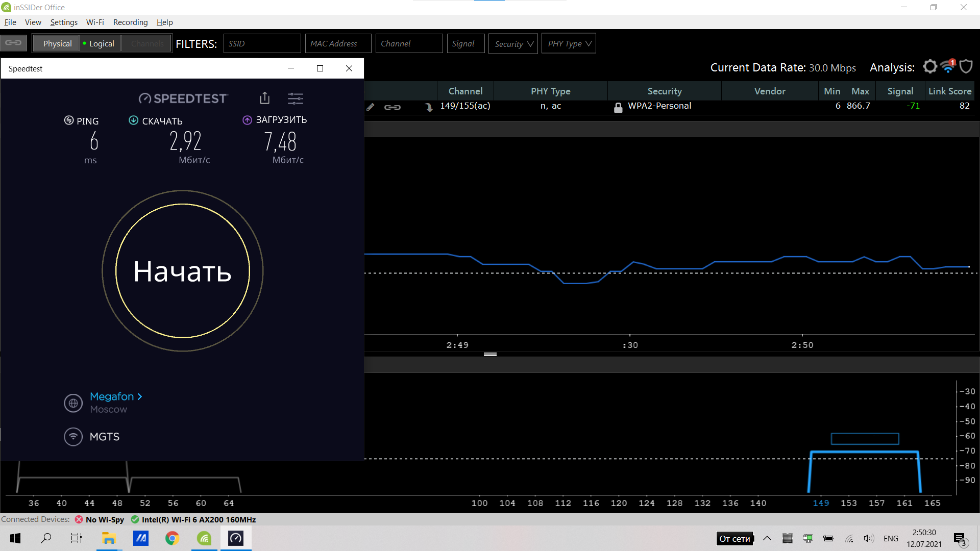
Task: Click the gear analysis icon
Action: (x=930, y=67)
